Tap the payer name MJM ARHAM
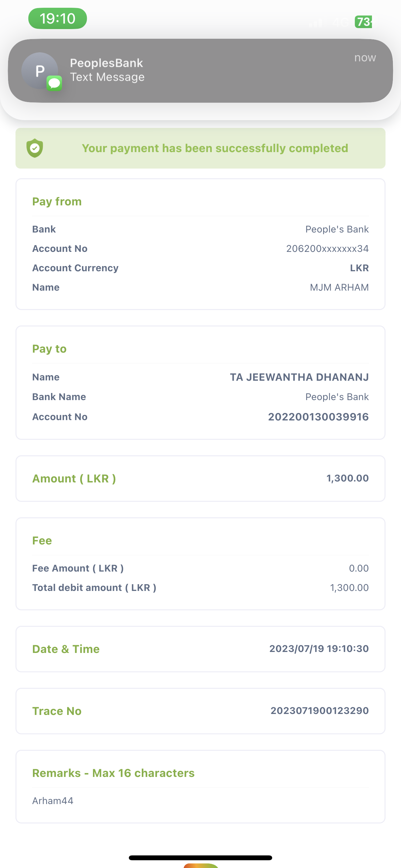Viewport: 401px width, 868px height. (339, 287)
